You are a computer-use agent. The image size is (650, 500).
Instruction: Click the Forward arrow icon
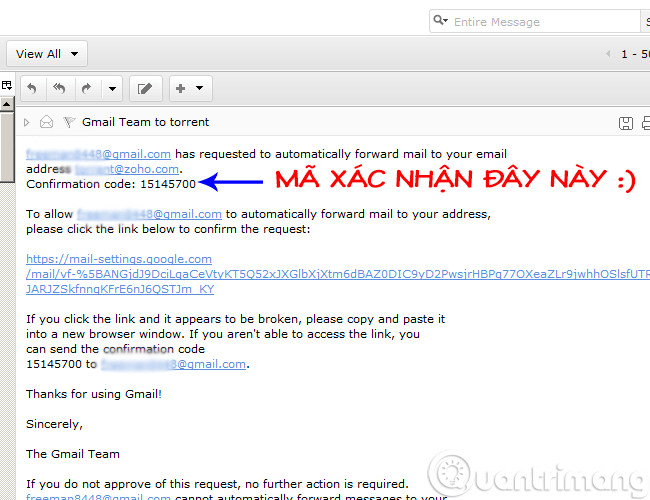(87, 88)
